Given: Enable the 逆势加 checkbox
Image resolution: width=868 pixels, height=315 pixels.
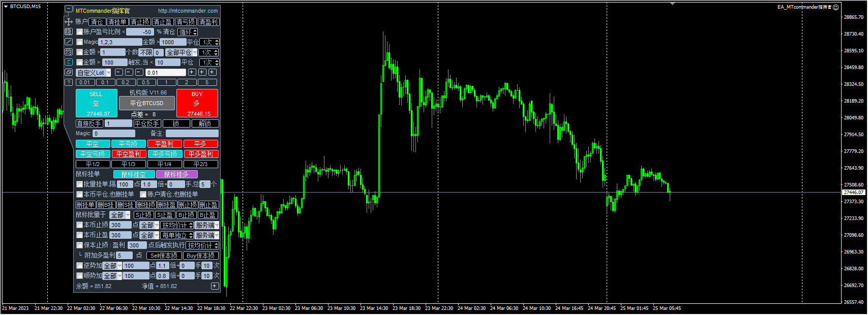Looking at the screenshot, I should (79, 265).
